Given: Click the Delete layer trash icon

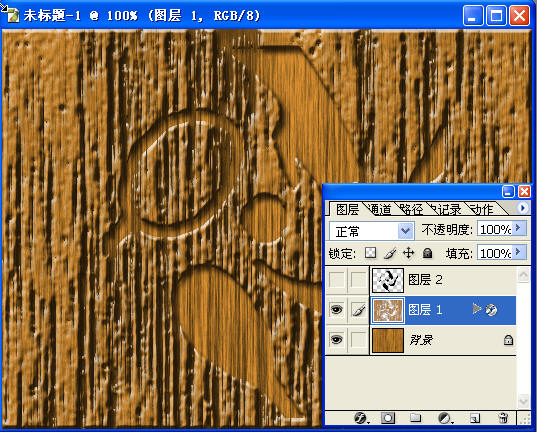Looking at the screenshot, I should click(x=503, y=418).
